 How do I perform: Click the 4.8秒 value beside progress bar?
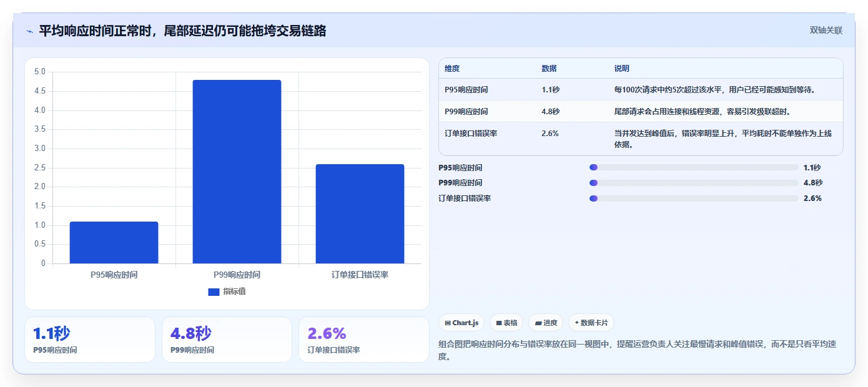click(x=813, y=183)
